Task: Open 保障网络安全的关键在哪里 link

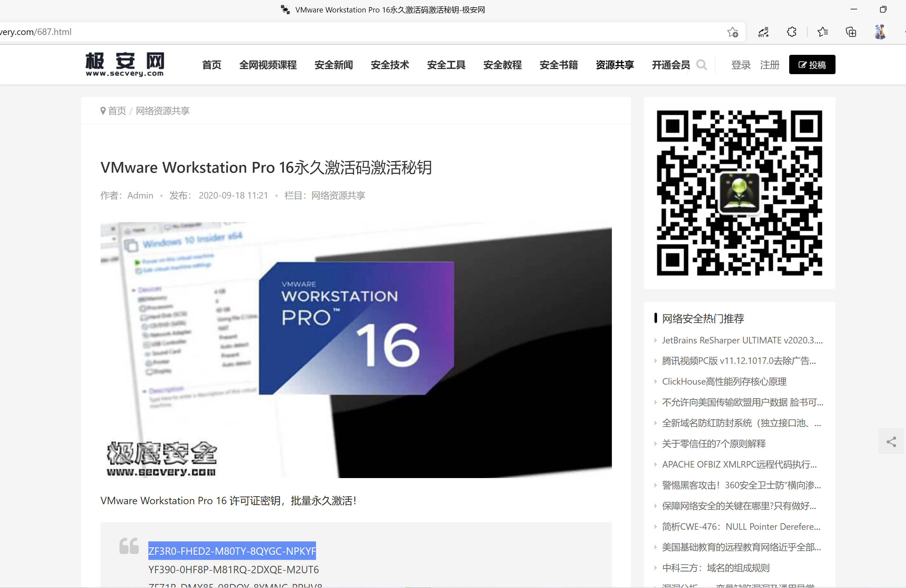Action: pos(739,506)
